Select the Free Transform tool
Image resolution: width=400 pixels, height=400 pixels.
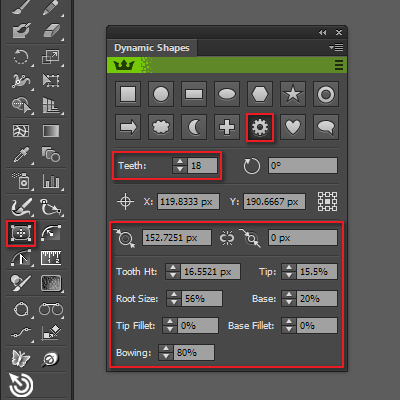click(x=51, y=80)
